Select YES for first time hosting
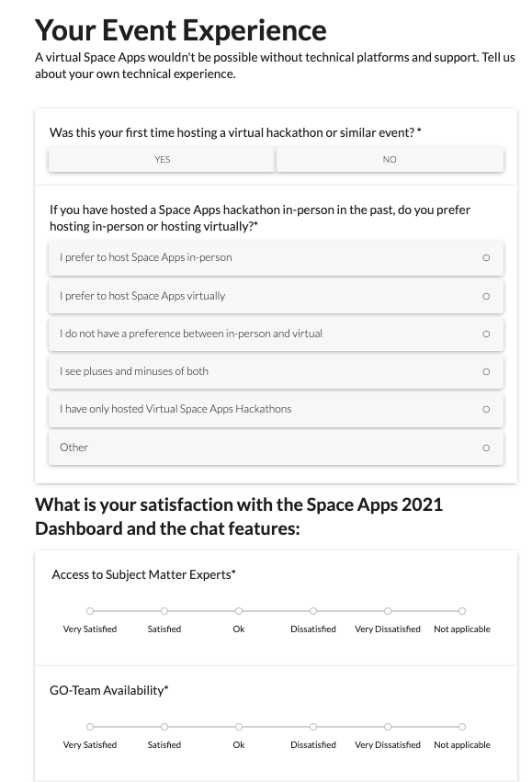The height and width of the screenshot is (782, 532). point(162,160)
